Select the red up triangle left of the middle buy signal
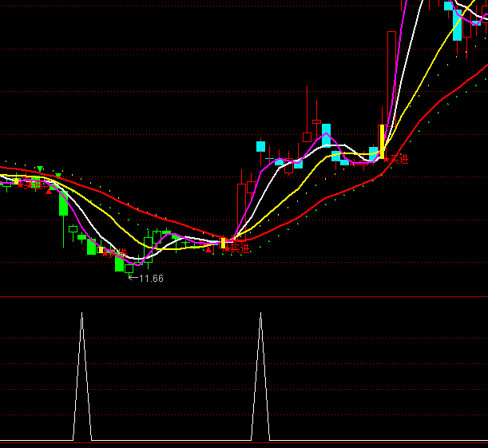 point(208,250)
